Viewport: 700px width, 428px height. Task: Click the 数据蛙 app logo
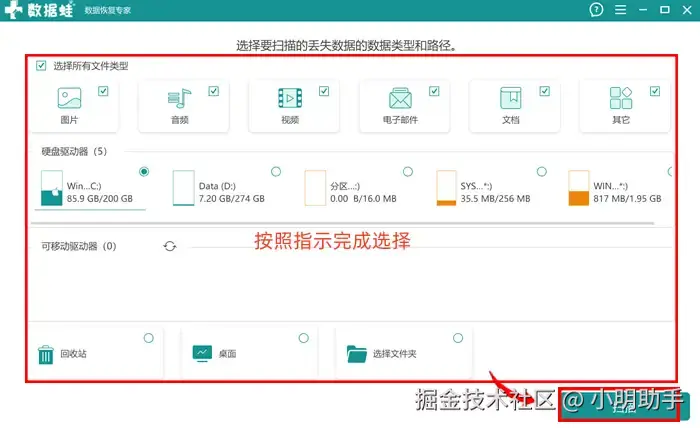39,10
